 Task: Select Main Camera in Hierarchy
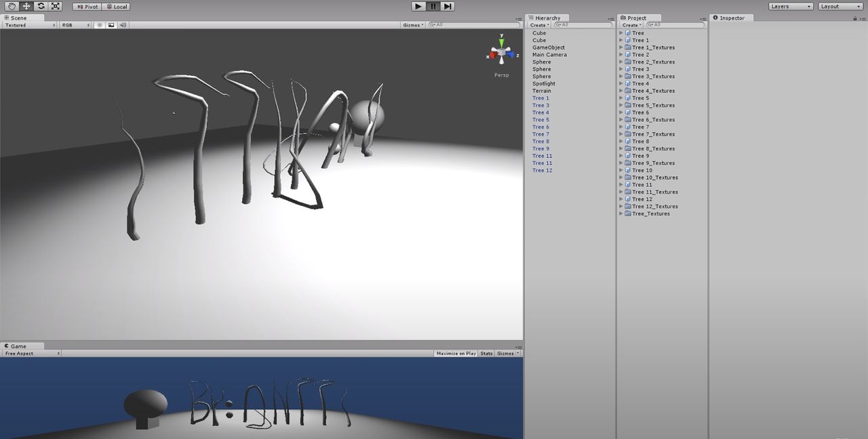[x=549, y=55]
